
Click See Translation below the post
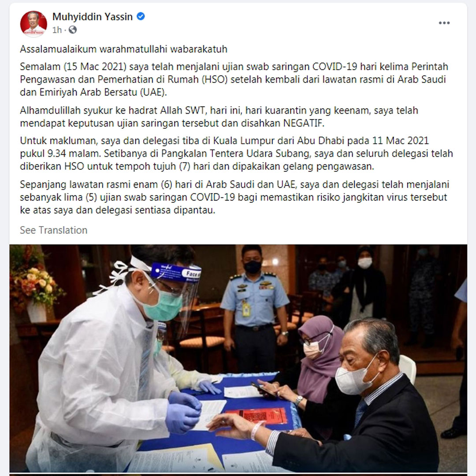pyautogui.click(x=53, y=230)
